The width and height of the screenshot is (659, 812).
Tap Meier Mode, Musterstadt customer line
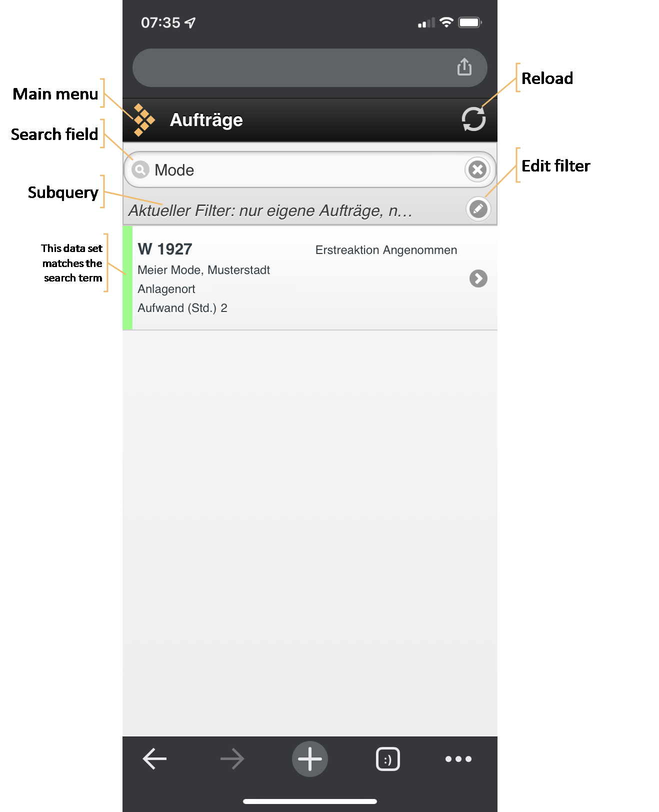204,270
